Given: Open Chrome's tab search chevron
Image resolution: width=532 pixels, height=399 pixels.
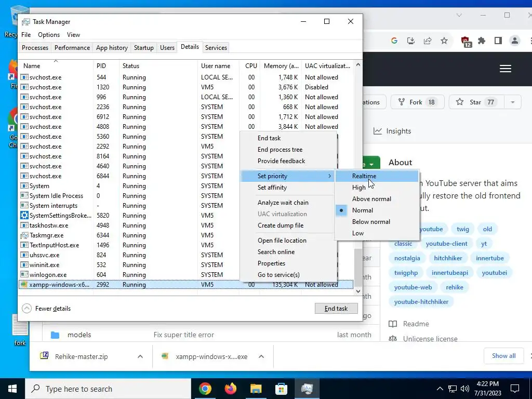Looking at the screenshot, I should click(459, 15).
